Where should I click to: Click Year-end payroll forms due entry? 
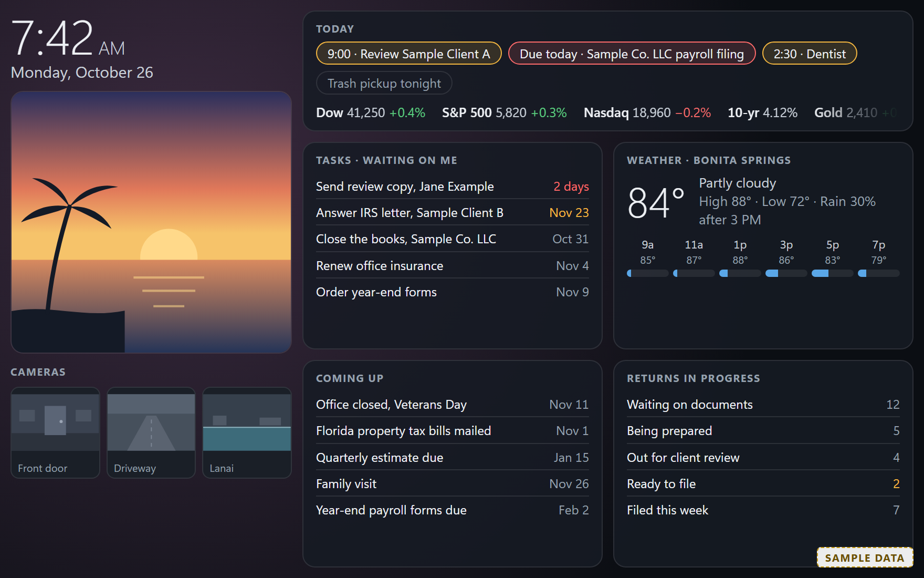pyautogui.click(x=453, y=510)
